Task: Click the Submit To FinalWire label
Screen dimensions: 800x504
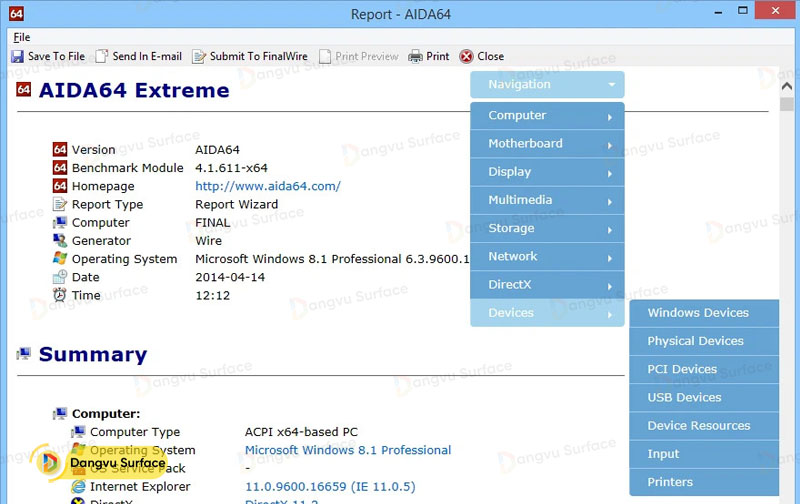Action: (259, 57)
